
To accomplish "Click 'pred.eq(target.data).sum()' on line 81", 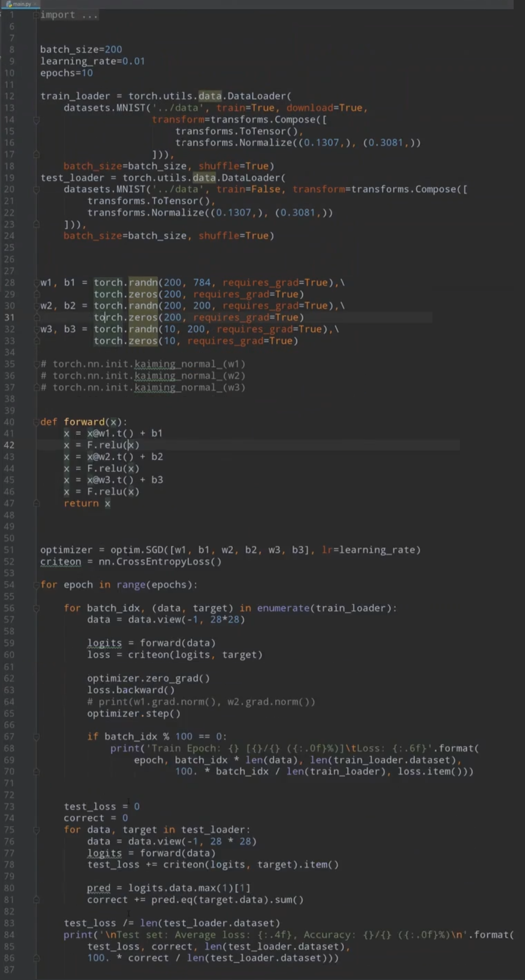I will point(228,900).
